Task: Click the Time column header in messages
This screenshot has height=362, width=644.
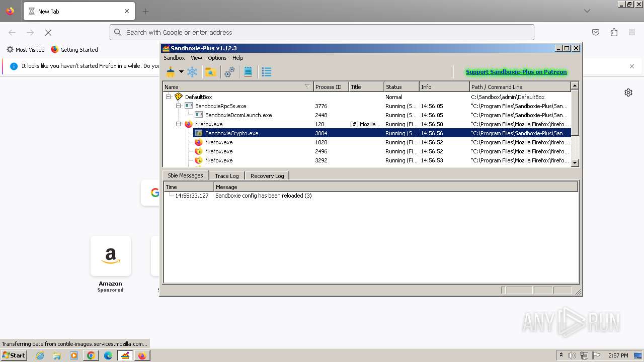Action: pyautogui.click(x=189, y=187)
